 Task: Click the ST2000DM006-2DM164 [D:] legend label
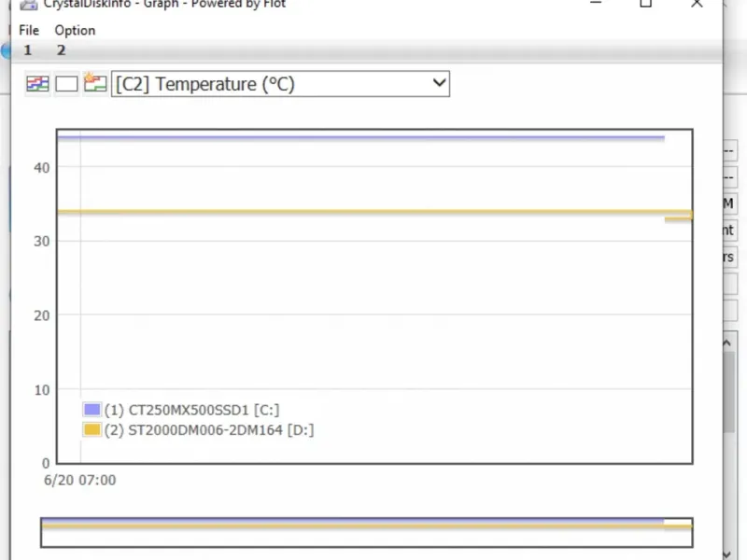[x=209, y=430]
